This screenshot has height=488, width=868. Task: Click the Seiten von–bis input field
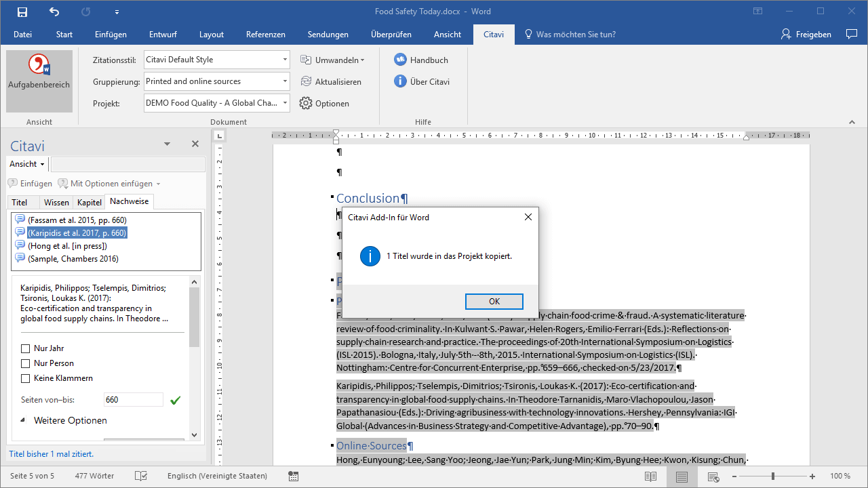point(133,400)
